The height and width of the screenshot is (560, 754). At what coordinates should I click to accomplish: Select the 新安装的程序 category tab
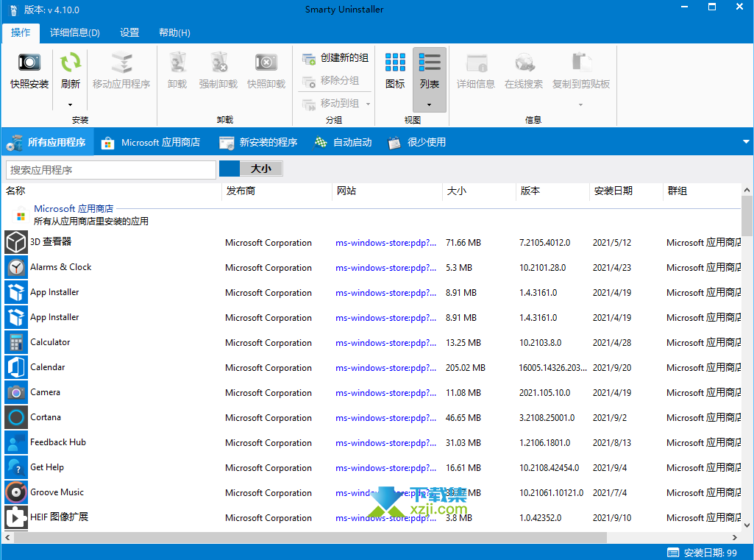tap(258, 142)
